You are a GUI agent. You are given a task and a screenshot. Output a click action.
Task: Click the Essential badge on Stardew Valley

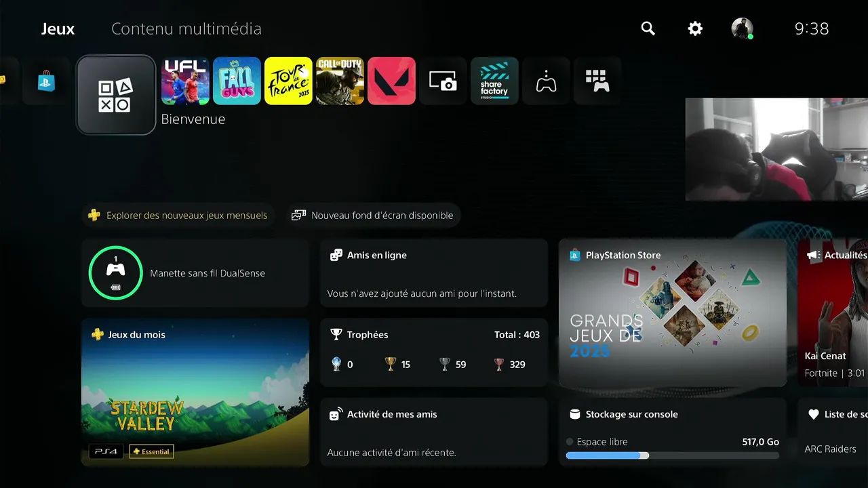tap(151, 451)
